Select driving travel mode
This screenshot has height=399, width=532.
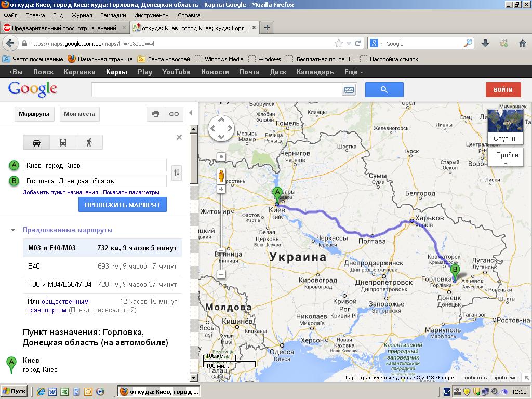click(x=36, y=142)
